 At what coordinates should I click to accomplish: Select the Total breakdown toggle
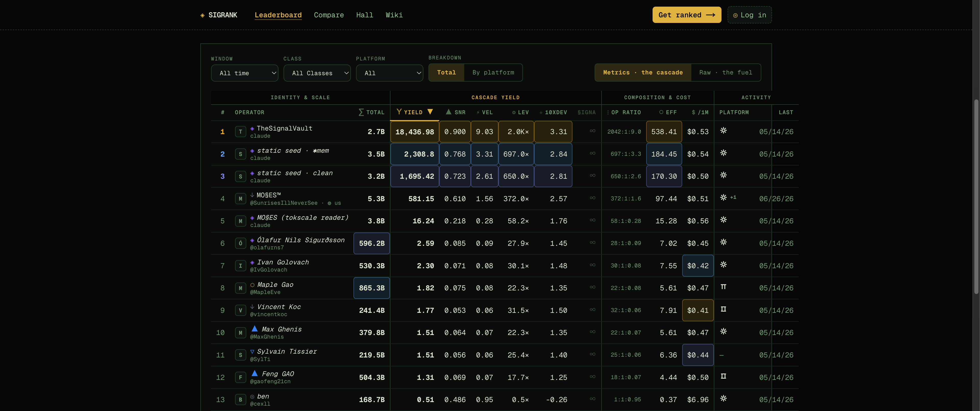(446, 72)
